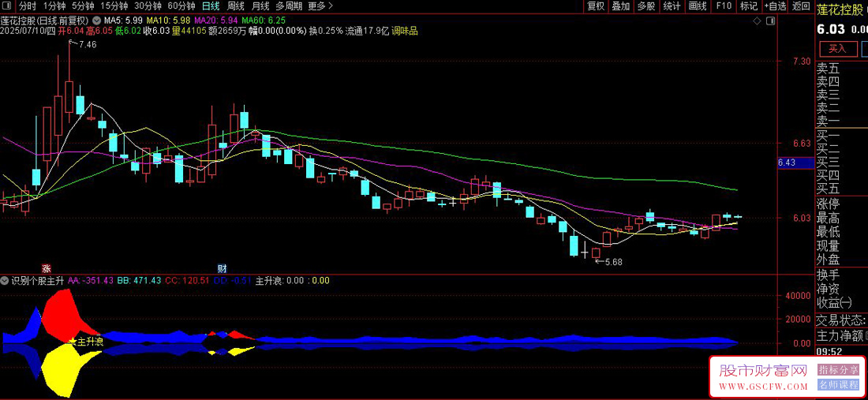Switch to 月线 monthly chart

click(x=260, y=6)
